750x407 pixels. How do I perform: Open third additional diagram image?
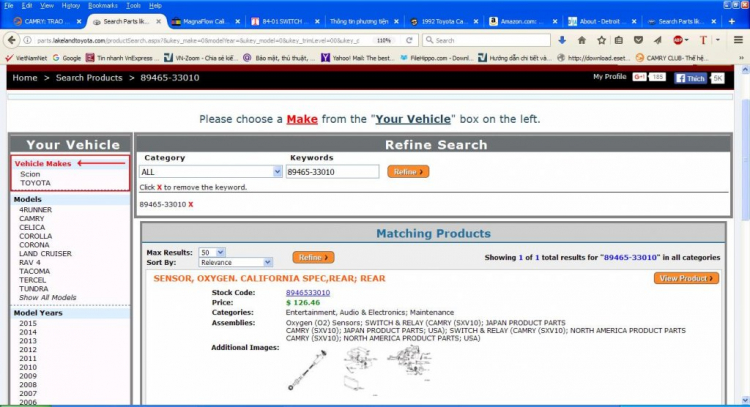[x=409, y=361]
